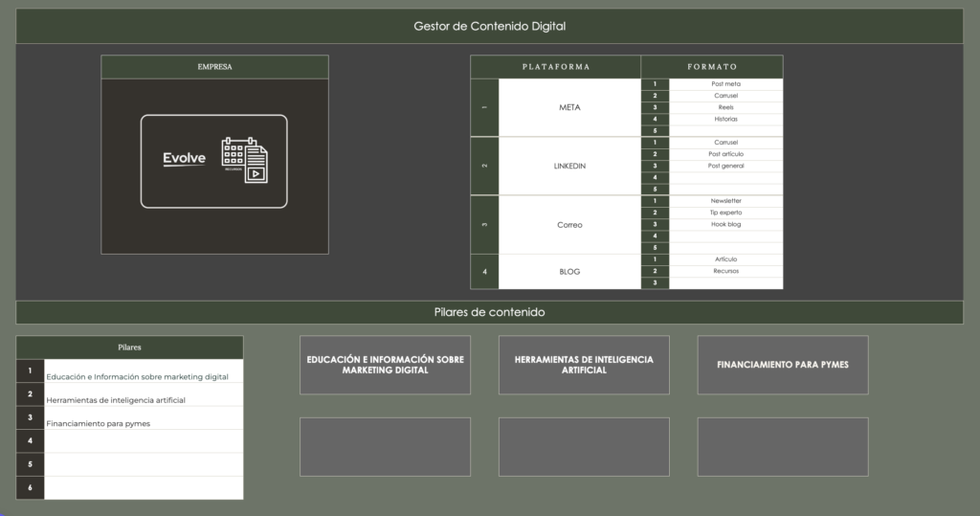Select the Hook blog format cell
This screenshot has width=980, height=516.
click(x=725, y=224)
